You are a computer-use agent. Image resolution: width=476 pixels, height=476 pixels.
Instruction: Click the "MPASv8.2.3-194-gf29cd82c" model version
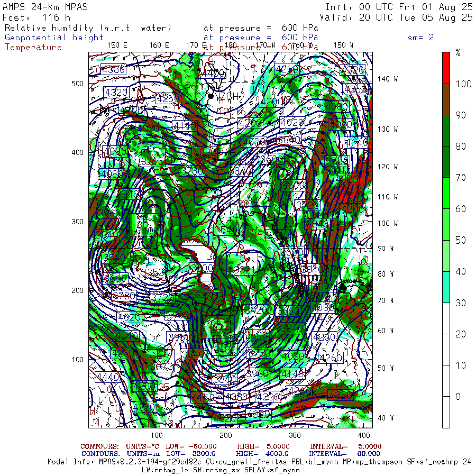[150, 462]
